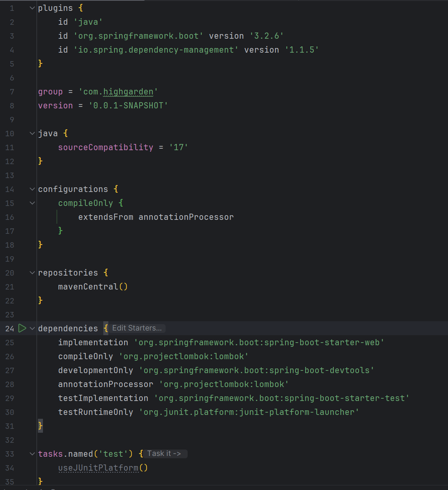Click the 'org.springframework.boot' plugin id
Screen dimensions: 448x490
(139, 36)
